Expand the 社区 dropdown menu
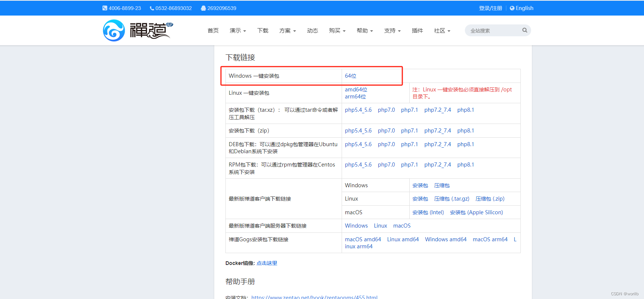The width and height of the screenshot is (644, 299). click(442, 31)
